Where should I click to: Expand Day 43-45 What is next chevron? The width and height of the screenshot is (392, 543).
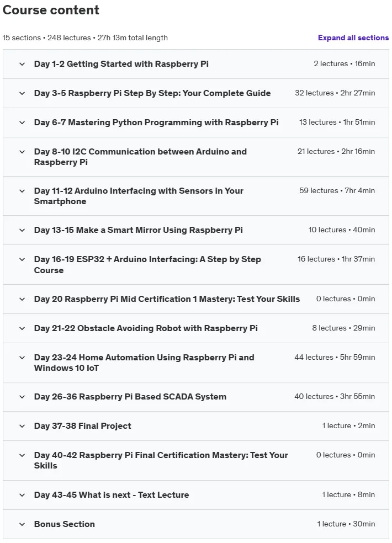(x=22, y=495)
